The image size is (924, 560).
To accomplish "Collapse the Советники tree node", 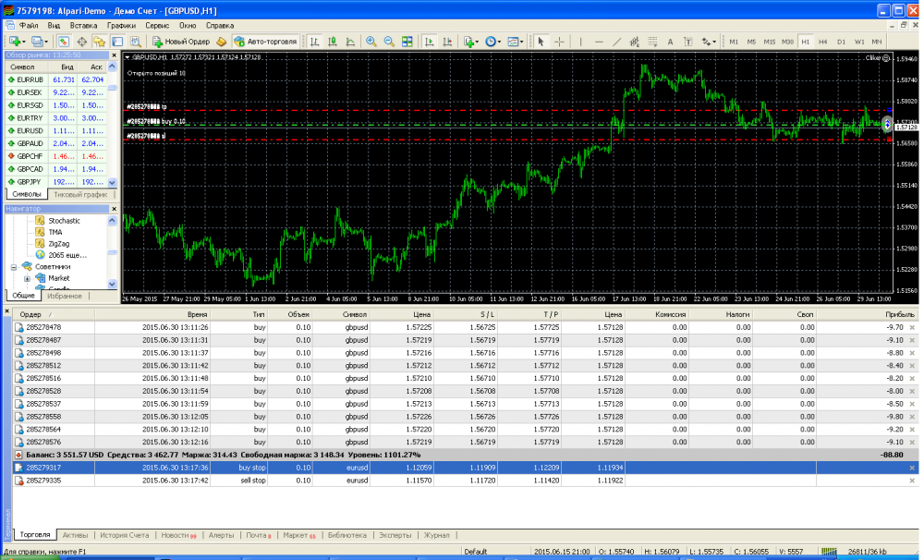I will tap(16, 267).
